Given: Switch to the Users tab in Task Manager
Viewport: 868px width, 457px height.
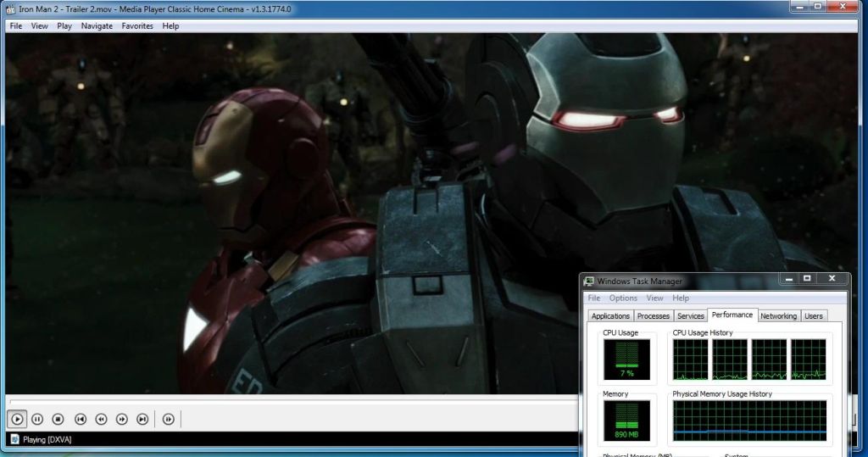Looking at the screenshot, I should coord(813,315).
